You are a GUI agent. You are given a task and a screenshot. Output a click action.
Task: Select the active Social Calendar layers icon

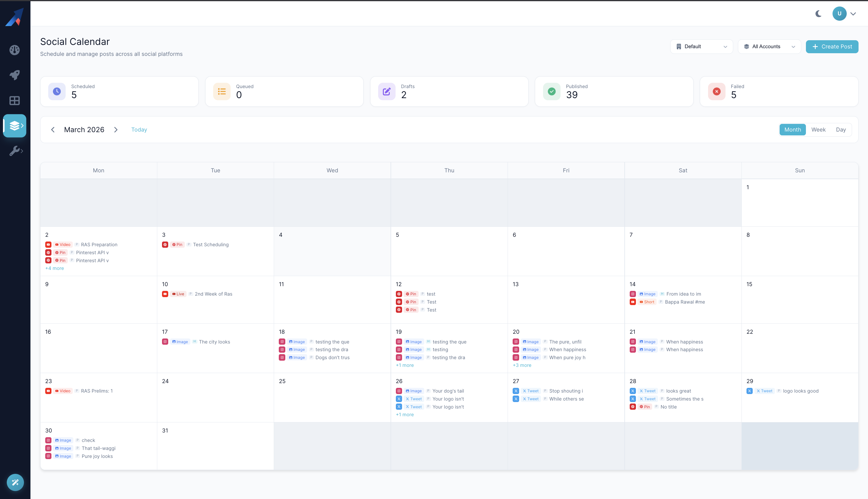[x=15, y=126]
